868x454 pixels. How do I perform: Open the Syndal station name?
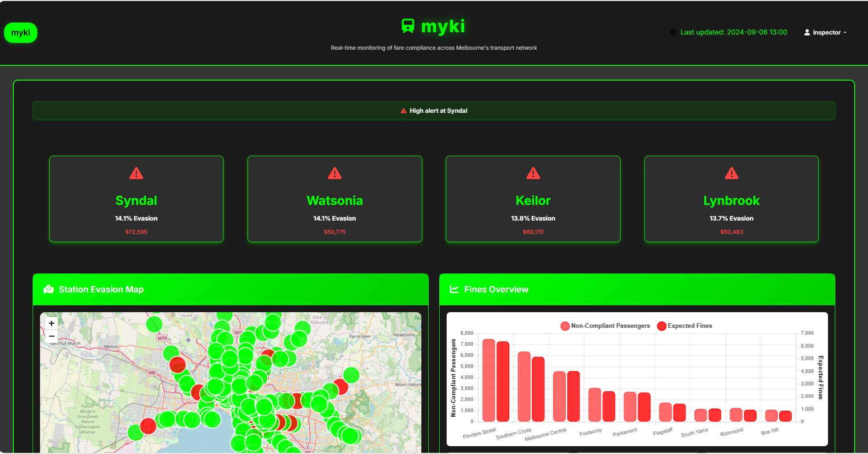click(136, 201)
